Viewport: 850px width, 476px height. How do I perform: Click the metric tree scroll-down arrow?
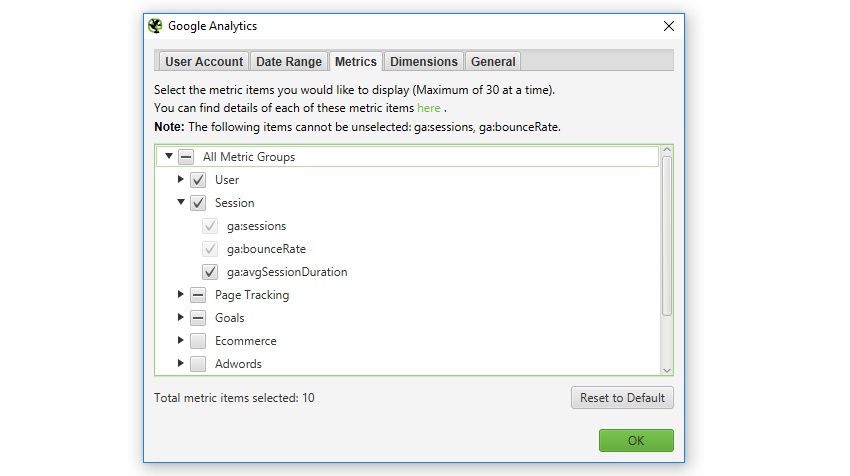[667, 370]
